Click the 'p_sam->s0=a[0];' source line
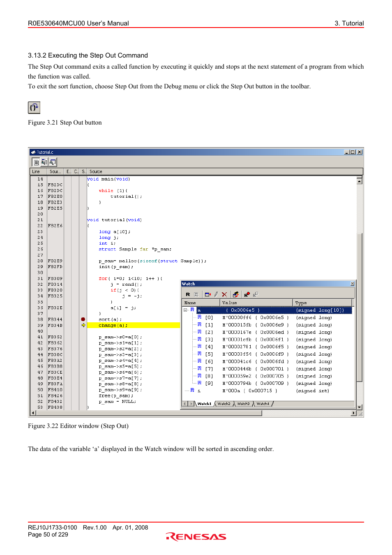The image size is (392, 555). pos(120,337)
